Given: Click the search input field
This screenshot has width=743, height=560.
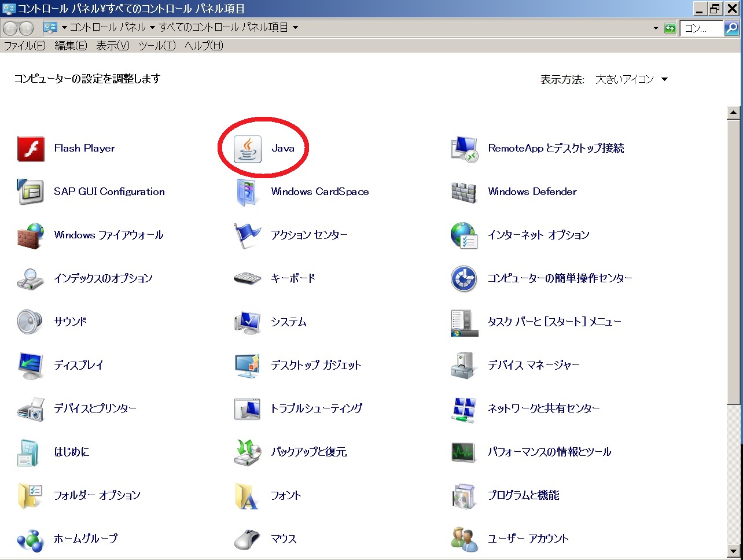Looking at the screenshot, I should [701, 28].
